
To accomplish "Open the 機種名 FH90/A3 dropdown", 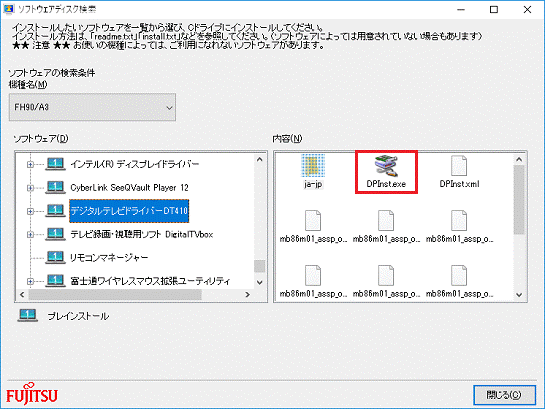I will pyautogui.click(x=92, y=107).
